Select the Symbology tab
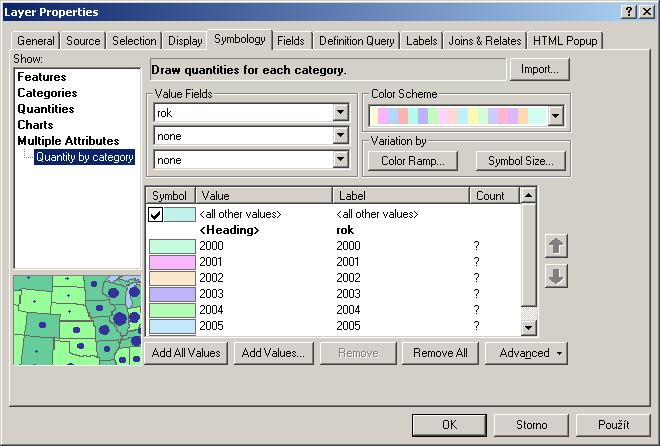 [240, 39]
